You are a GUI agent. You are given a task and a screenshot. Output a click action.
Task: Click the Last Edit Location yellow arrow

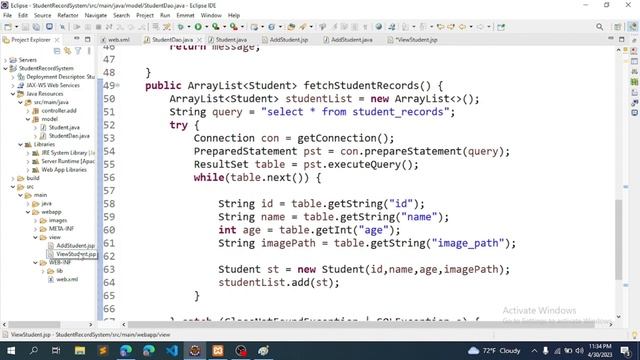tap(440, 27)
